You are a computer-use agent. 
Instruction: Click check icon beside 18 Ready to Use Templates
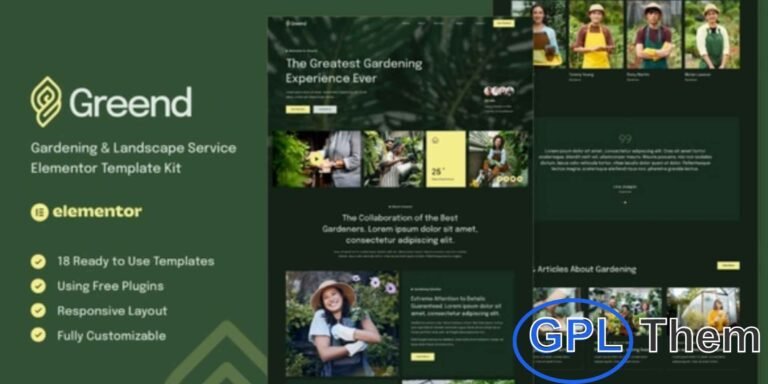[x=38, y=262]
